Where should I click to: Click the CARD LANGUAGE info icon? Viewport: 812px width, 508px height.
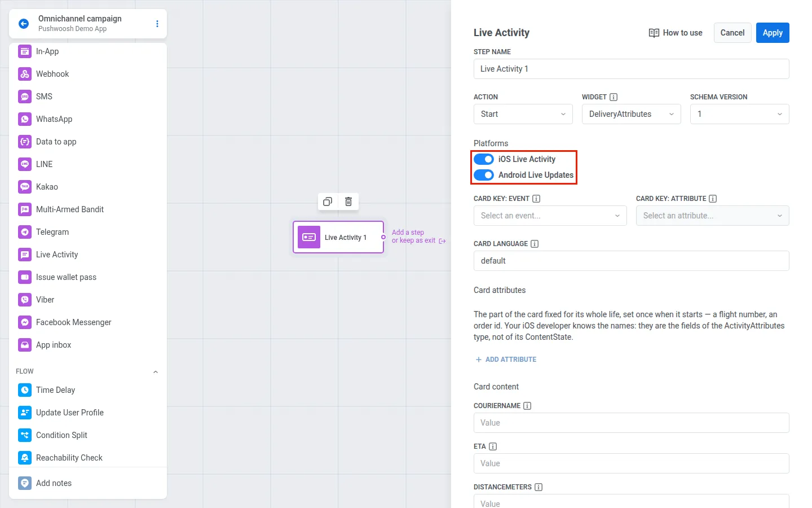click(x=535, y=244)
